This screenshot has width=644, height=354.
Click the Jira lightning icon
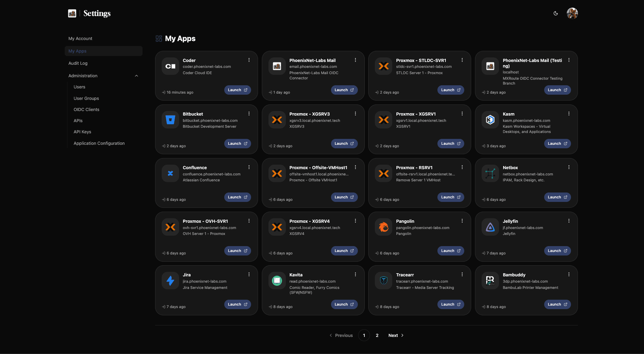(170, 281)
